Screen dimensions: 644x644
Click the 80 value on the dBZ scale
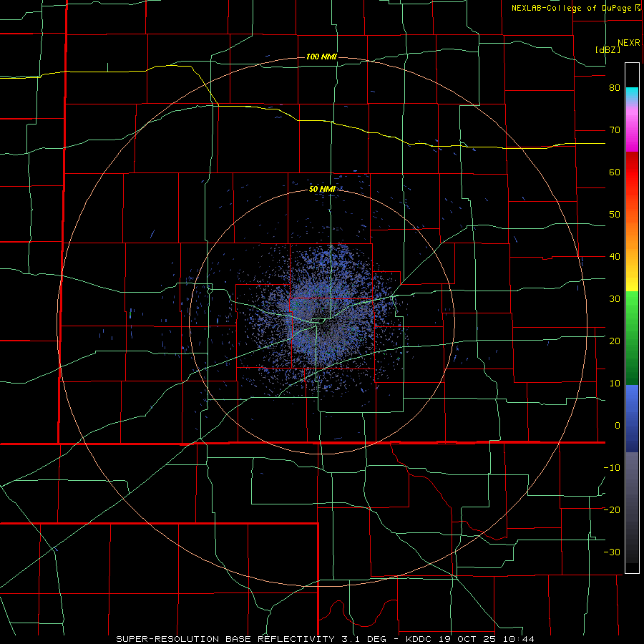(x=615, y=87)
